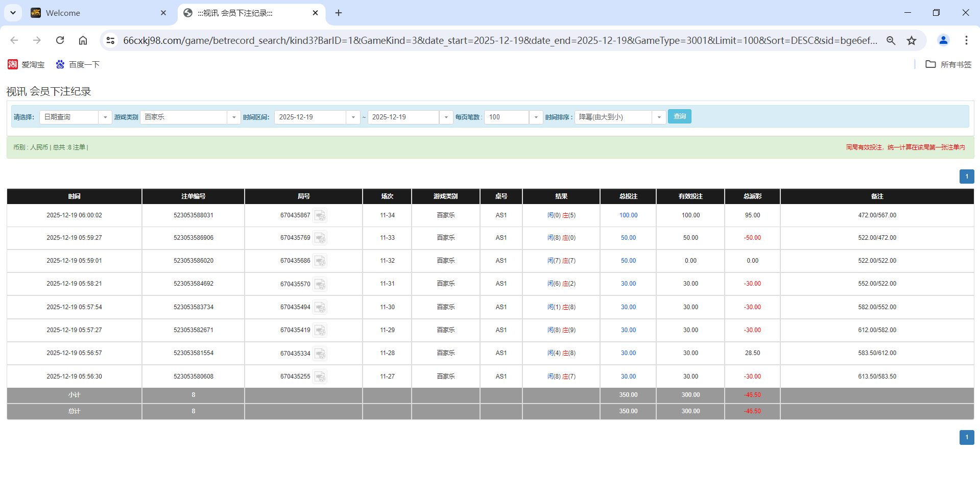The height and width of the screenshot is (477, 980).
Task: Click the 查询 search button
Action: coord(680,116)
